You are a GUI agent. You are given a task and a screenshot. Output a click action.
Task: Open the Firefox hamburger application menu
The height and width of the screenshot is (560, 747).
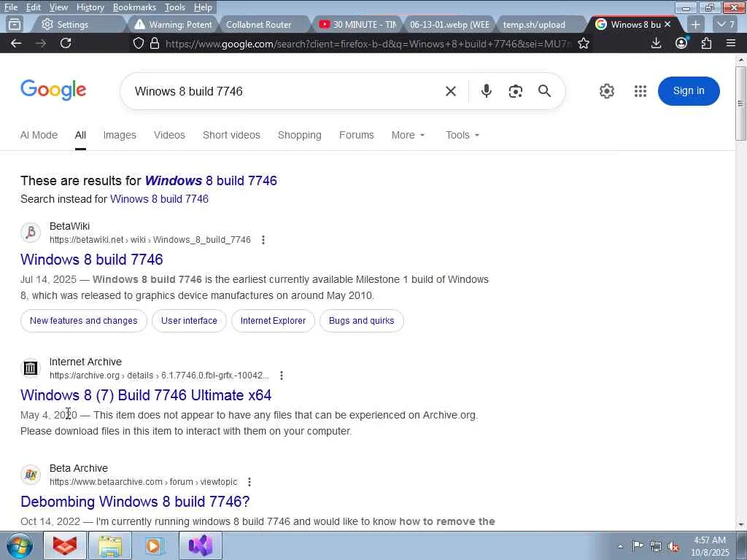[731, 43]
